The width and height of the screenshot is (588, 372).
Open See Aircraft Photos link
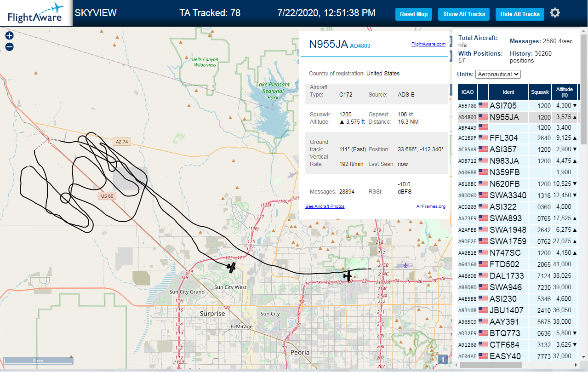(x=325, y=206)
